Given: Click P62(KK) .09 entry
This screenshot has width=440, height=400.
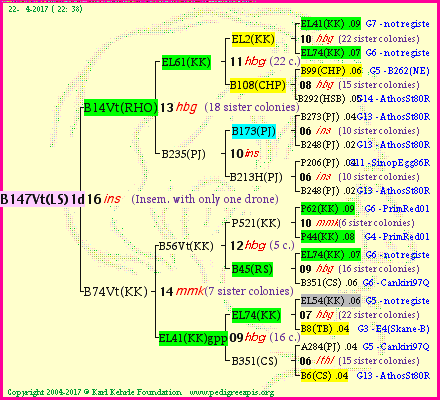Looking at the screenshot, I should 328,209.
